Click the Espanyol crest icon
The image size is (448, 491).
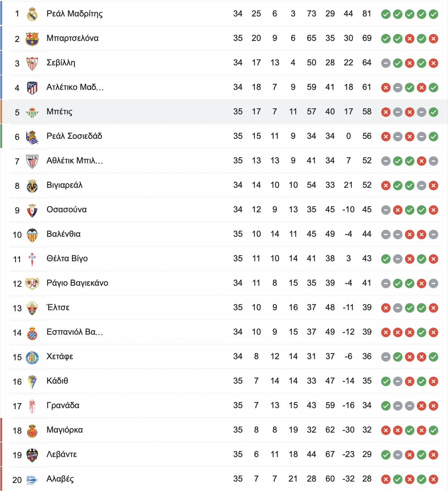pos(32,333)
